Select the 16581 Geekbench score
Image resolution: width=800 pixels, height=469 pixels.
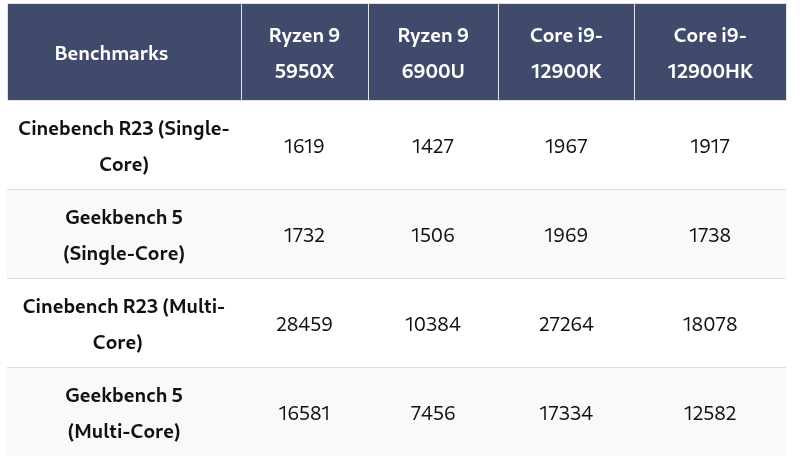click(304, 413)
